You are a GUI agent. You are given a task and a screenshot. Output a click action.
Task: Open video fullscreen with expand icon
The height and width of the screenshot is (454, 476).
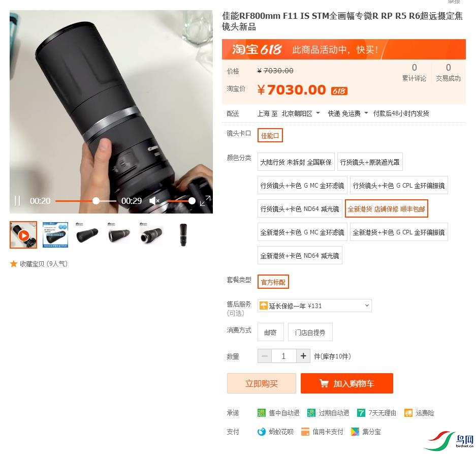[205, 200]
